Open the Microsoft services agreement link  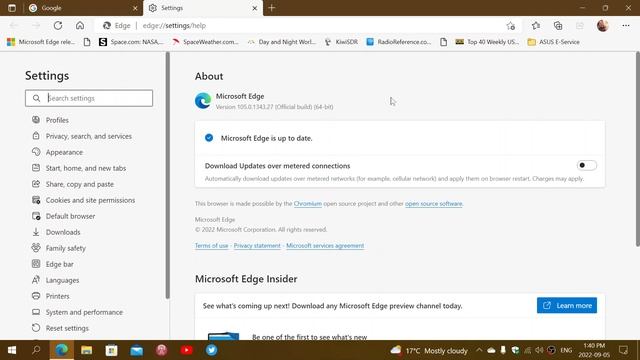pyautogui.click(x=325, y=246)
